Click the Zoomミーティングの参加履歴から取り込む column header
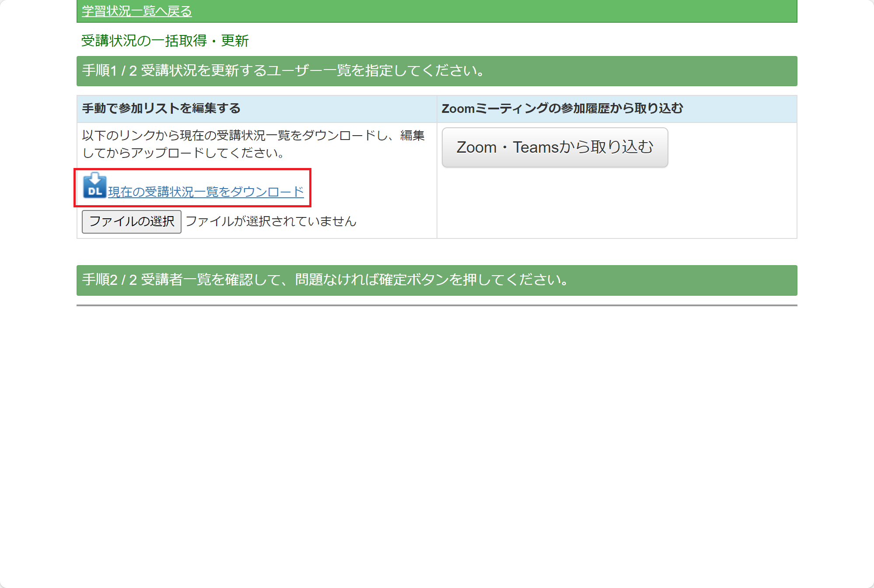Image resolution: width=874 pixels, height=588 pixels. pyautogui.click(x=562, y=108)
